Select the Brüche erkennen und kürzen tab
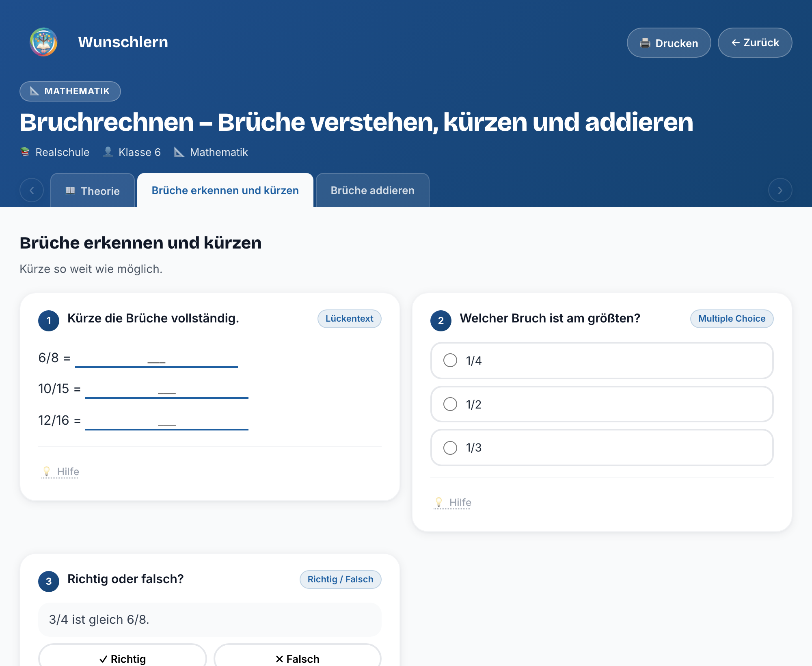Image resolution: width=812 pixels, height=666 pixels. pos(225,190)
